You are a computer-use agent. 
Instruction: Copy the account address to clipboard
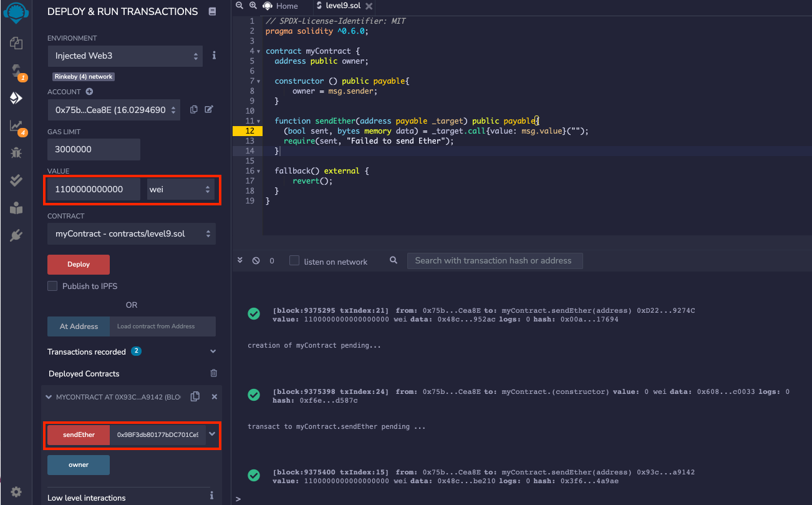pos(194,109)
